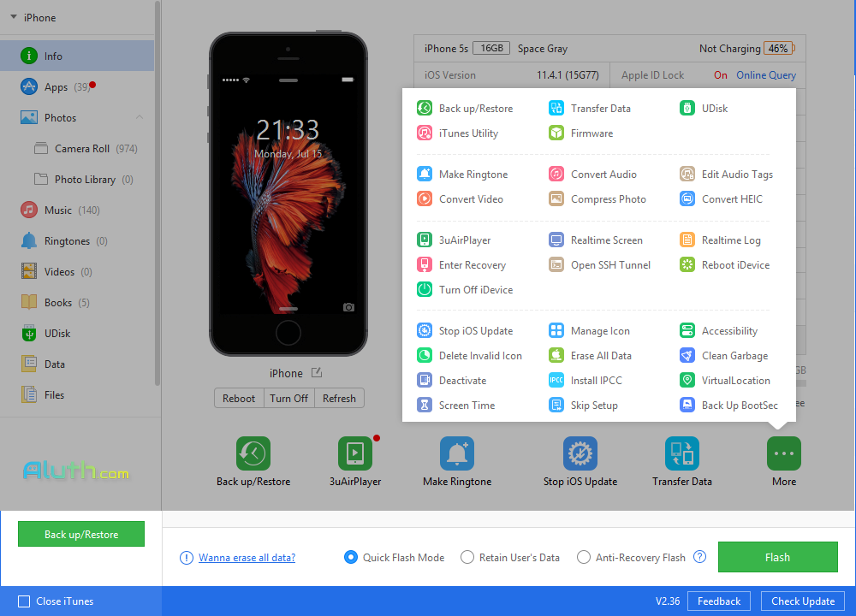Select the Retain User's Data radio button

[467, 557]
